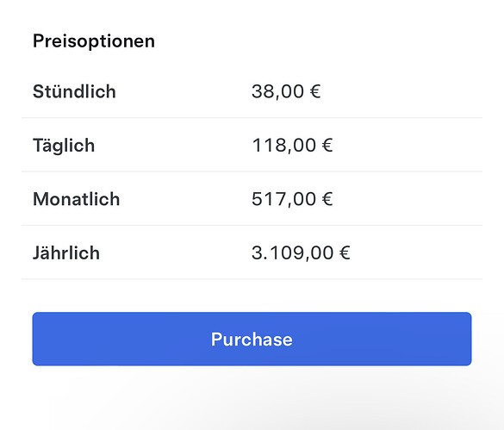Select the Stündlich pricing option label
Image resolution: width=504 pixels, height=430 pixels.
[x=74, y=91]
